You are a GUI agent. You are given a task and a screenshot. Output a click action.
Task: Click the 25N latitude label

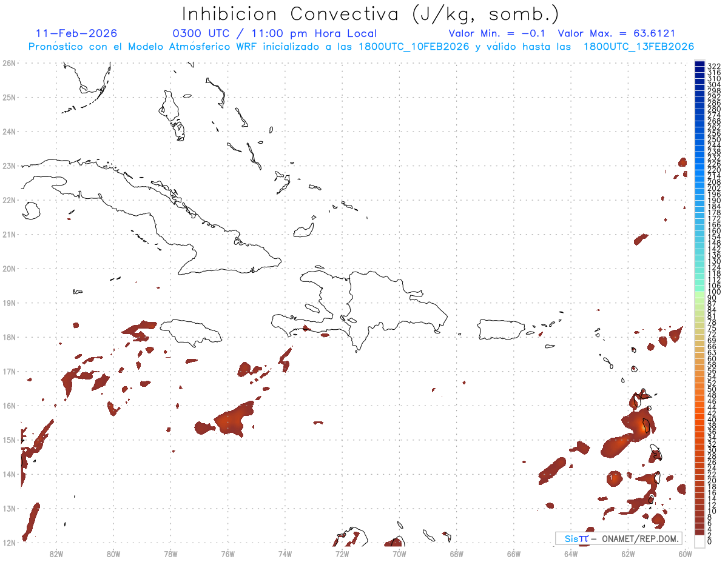point(8,97)
